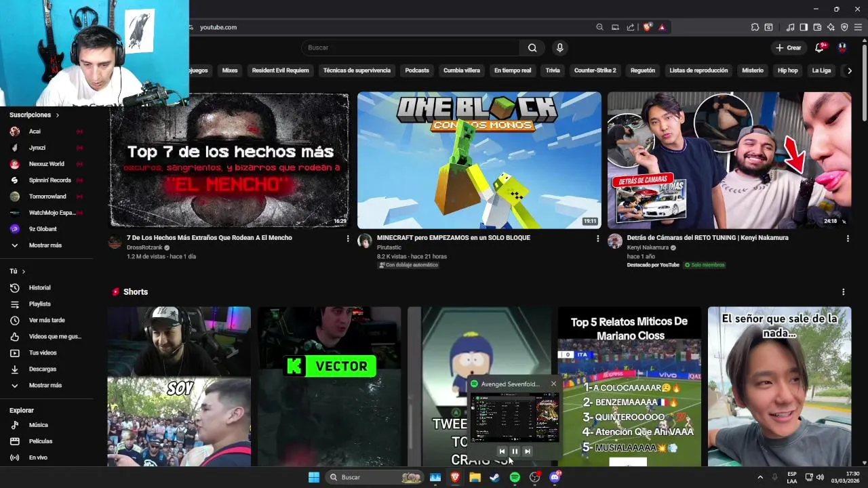
Task: Open the Brave Wallet icon
Action: pos(817,27)
